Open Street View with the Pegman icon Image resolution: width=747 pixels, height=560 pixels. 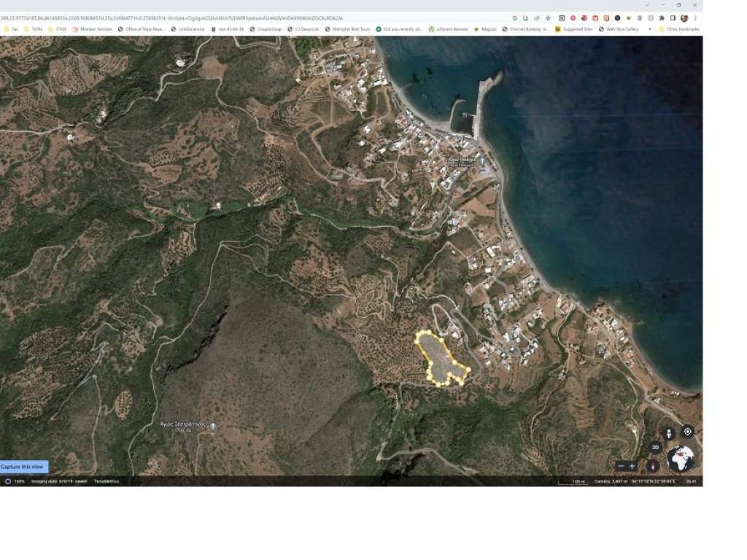click(x=668, y=432)
